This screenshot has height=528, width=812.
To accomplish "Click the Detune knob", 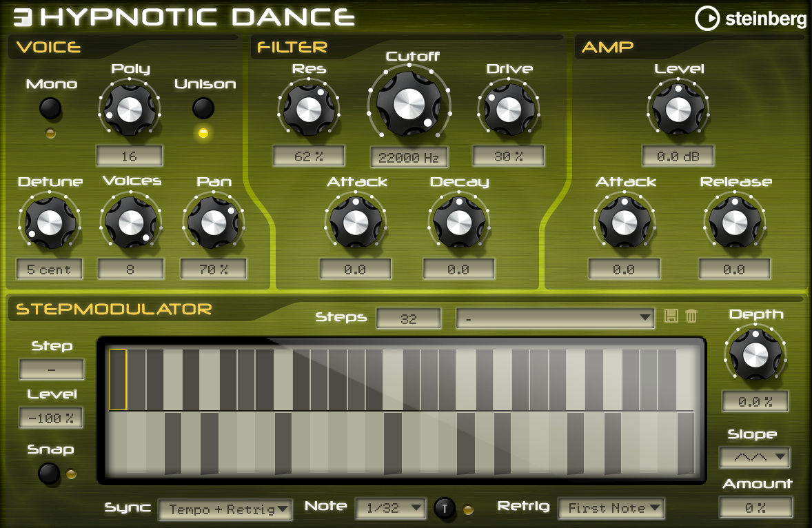I will (50, 223).
